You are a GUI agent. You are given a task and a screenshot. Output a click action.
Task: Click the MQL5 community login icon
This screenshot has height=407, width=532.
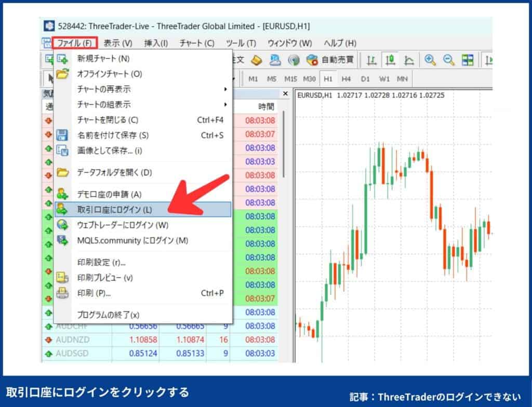tap(62, 240)
